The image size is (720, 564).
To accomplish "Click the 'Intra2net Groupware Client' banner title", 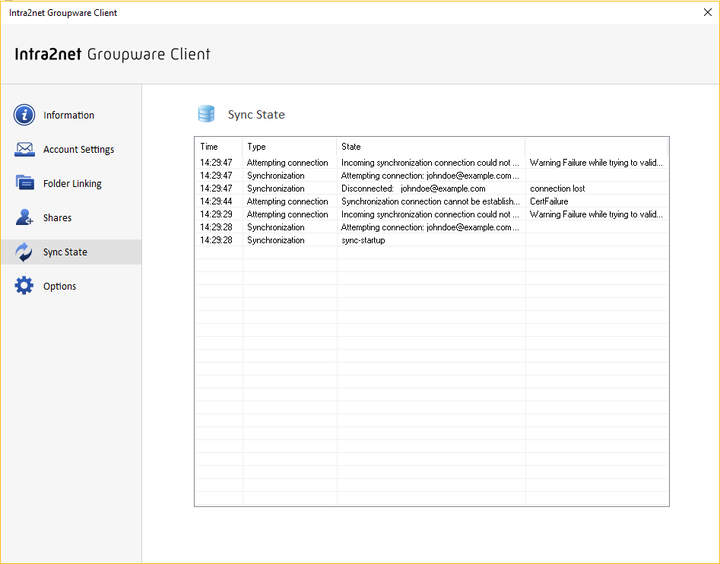I will 112,54.
